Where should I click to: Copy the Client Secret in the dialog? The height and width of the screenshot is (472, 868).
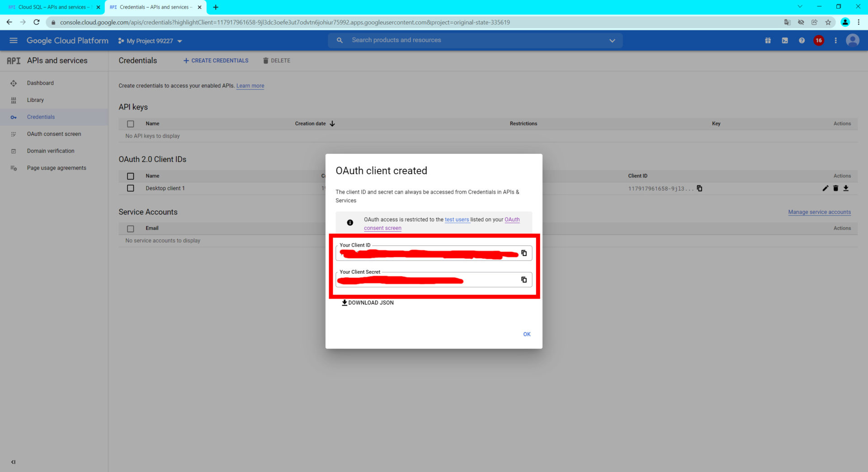[524, 280]
